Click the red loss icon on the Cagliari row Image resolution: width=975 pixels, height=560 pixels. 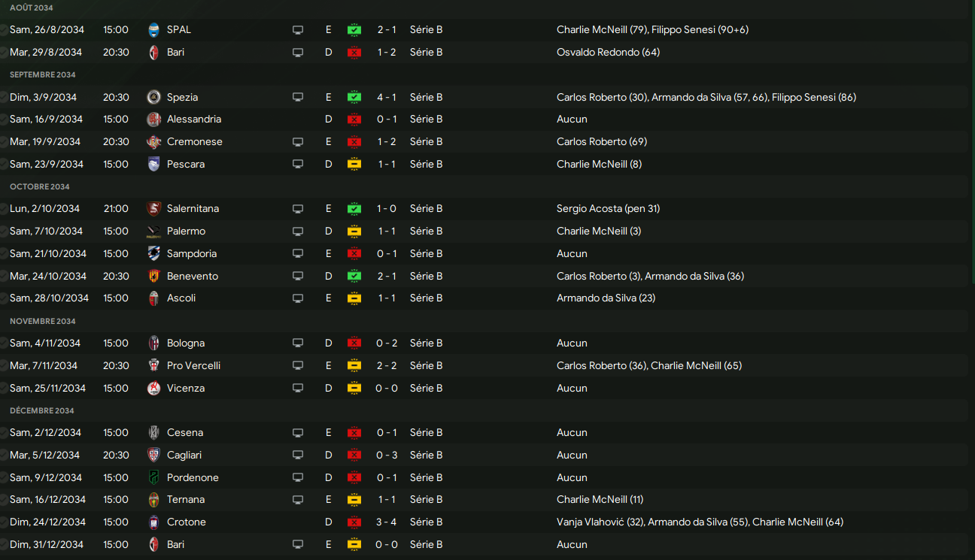point(354,456)
